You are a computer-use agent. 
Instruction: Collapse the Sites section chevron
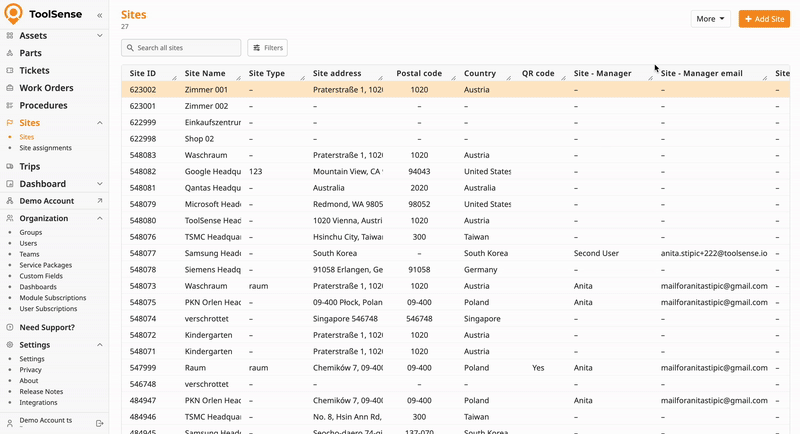[x=99, y=123]
